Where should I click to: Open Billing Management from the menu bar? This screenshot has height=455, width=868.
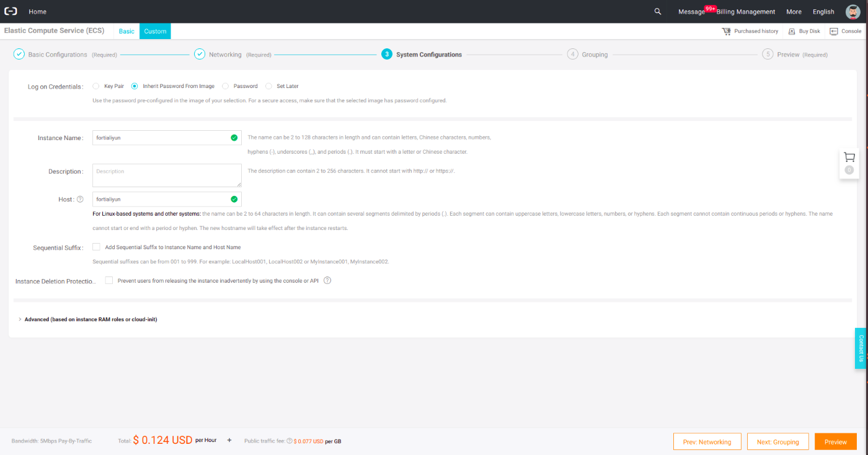(x=747, y=11)
